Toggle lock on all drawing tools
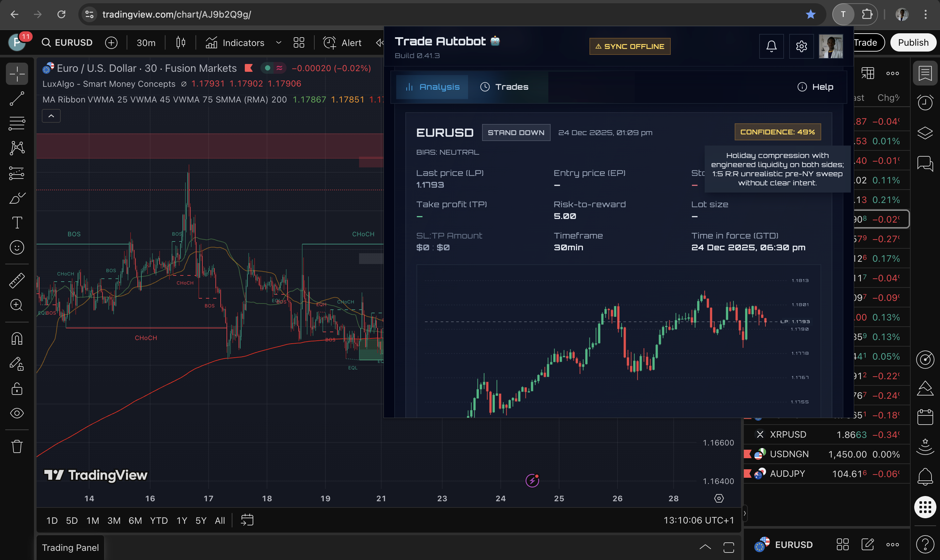The height and width of the screenshot is (560, 940). 17,389
